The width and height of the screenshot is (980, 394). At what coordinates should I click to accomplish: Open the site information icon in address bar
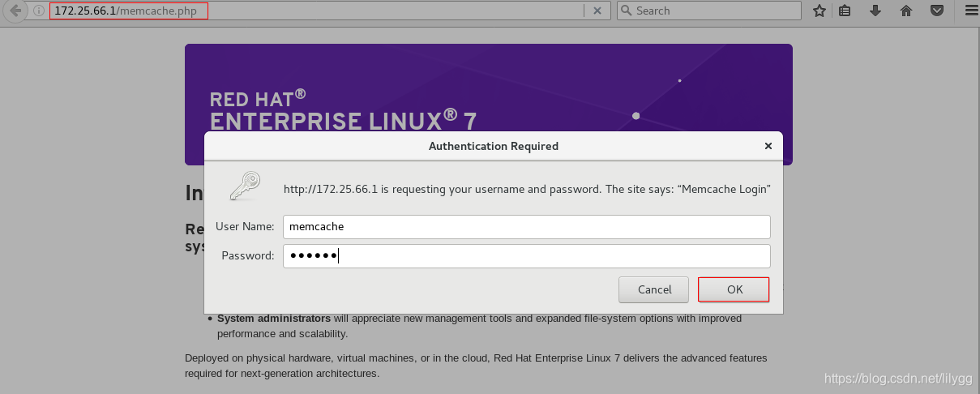pyautogui.click(x=38, y=11)
